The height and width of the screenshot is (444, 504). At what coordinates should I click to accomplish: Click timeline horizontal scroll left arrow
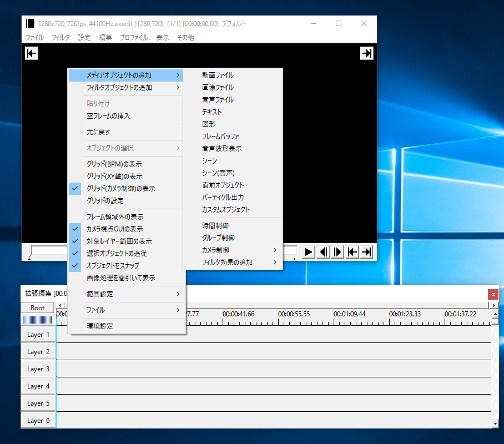[60, 305]
